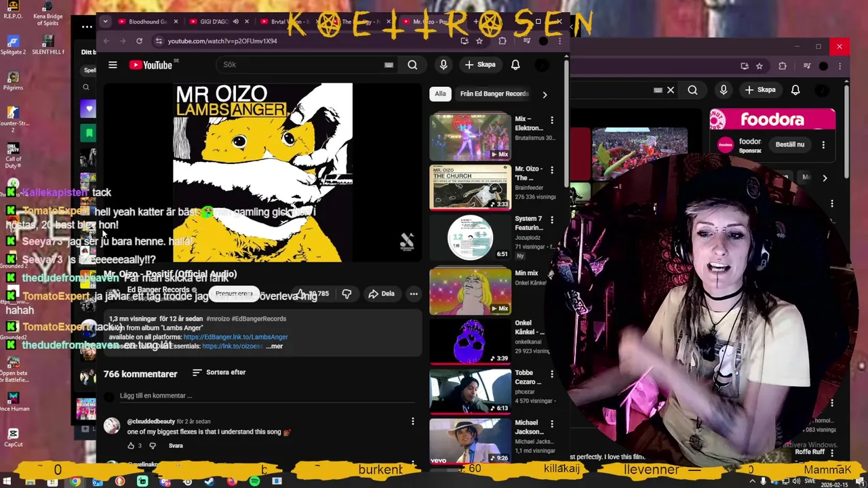Dislike the Mr. Oizo video
The height and width of the screenshot is (488, 868).
coord(347,293)
